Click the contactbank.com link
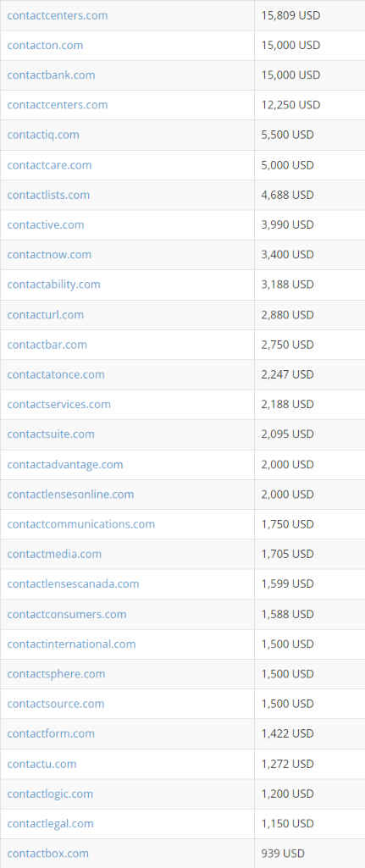365x868 pixels. point(51,75)
